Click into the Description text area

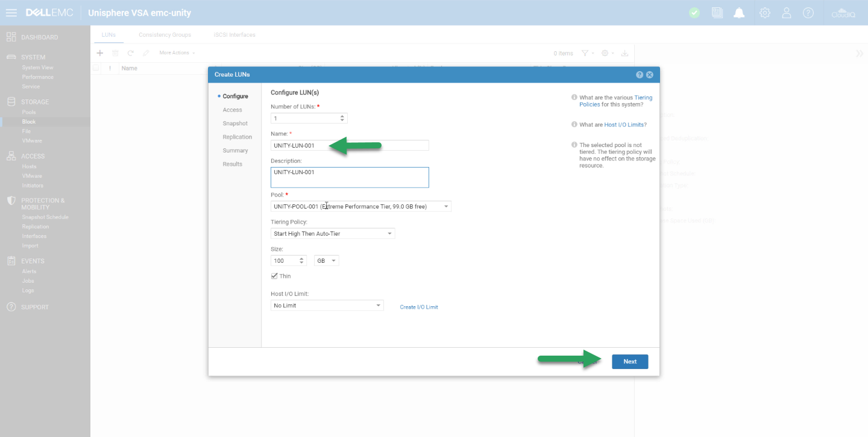[350, 177]
